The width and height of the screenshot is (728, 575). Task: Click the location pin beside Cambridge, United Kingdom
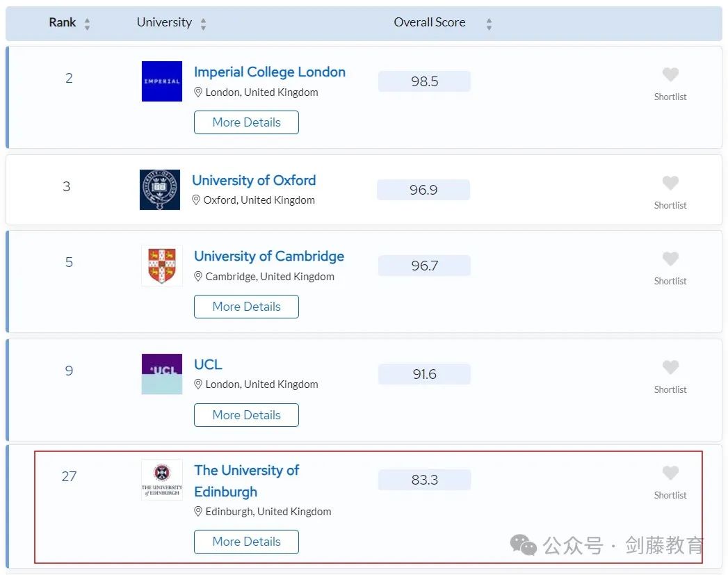[x=197, y=276]
